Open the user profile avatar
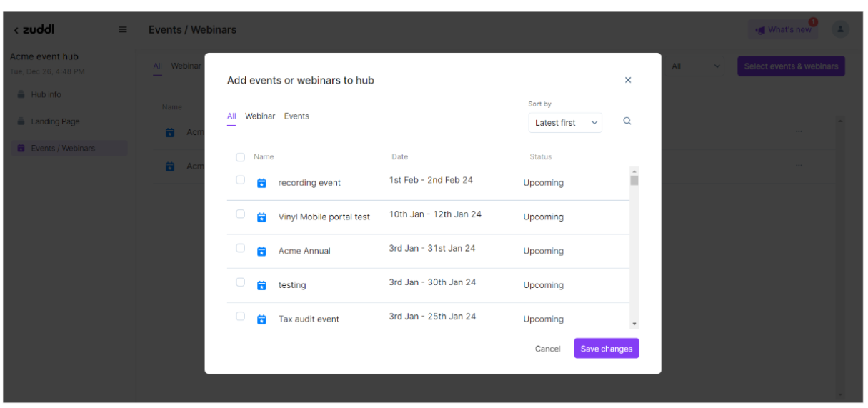The image size is (868, 408). [841, 29]
